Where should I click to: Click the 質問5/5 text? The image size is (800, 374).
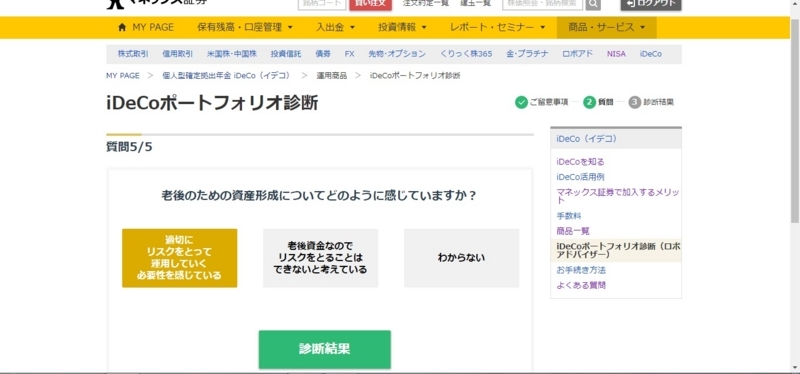point(129,147)
